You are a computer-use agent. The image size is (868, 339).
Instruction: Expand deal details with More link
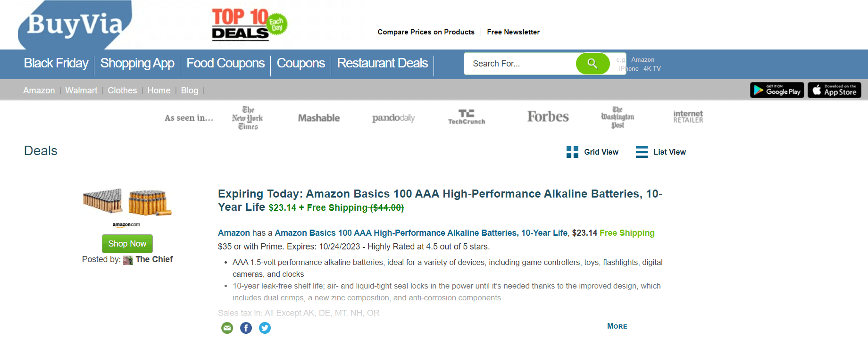click(617, 326)
